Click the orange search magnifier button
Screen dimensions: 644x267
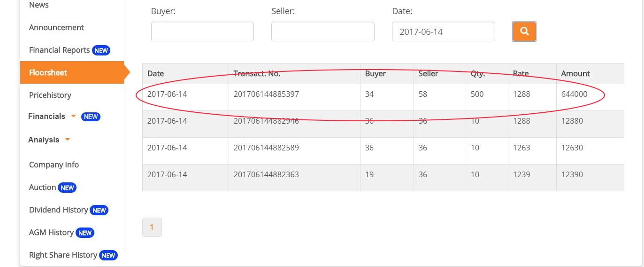(524, 31)
